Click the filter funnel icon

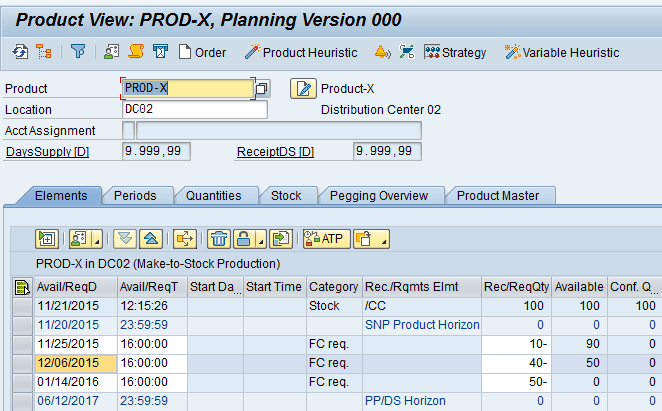tap(77, 52)
